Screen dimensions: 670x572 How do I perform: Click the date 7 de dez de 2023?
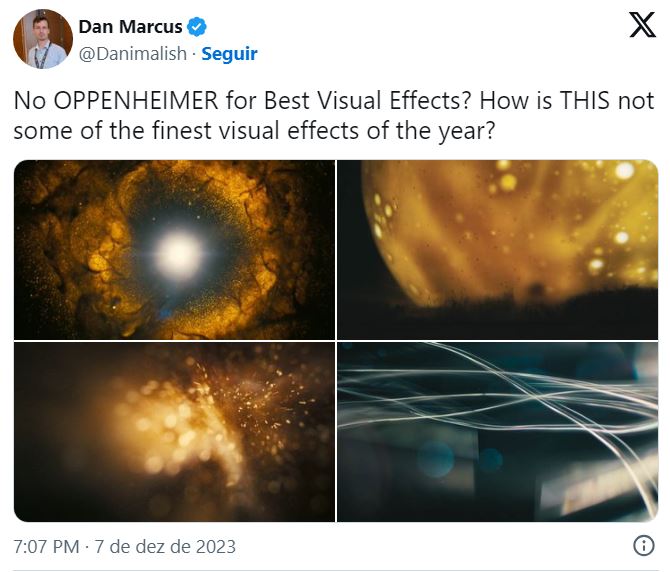pos(165,546)
